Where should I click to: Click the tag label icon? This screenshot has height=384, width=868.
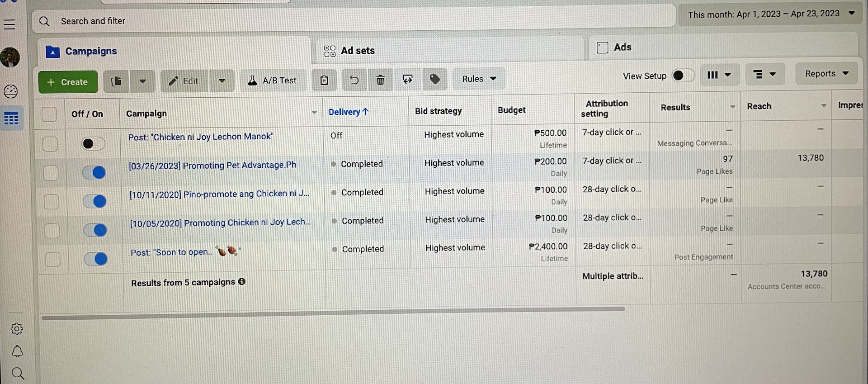(434, 80)
